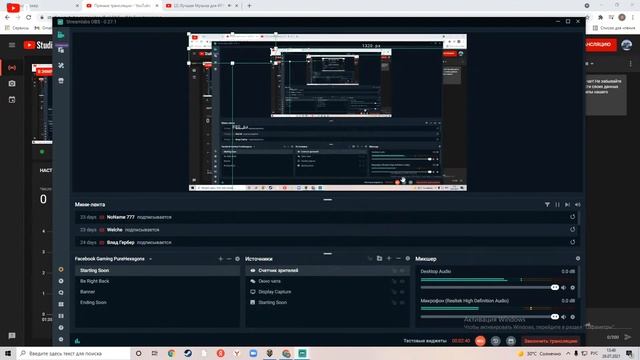
Task: Lock the Display Capture source
Action: click(x=394, y=292)
